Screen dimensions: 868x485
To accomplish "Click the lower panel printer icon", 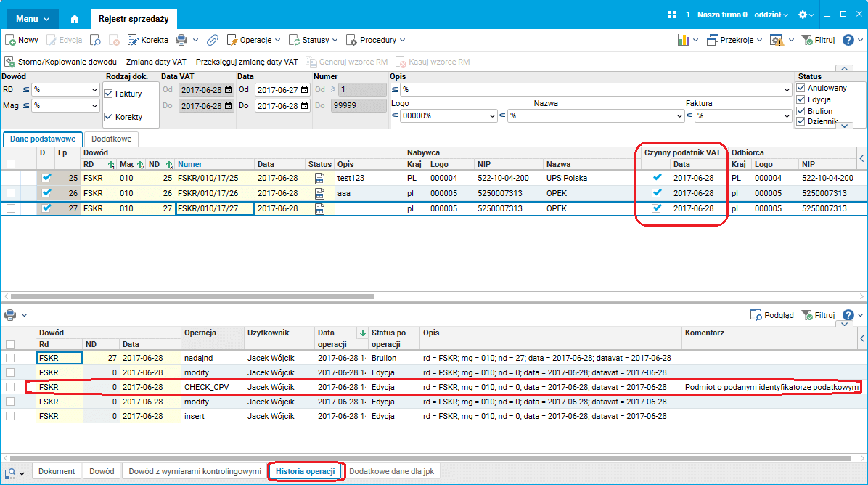I will coord(10,315).
